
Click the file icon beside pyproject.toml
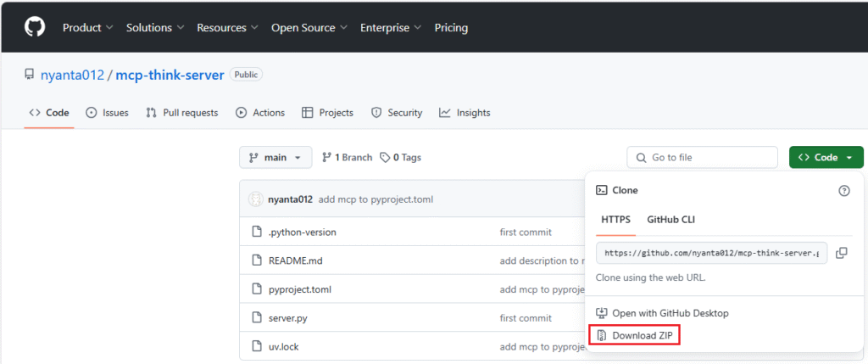(256, 289)
